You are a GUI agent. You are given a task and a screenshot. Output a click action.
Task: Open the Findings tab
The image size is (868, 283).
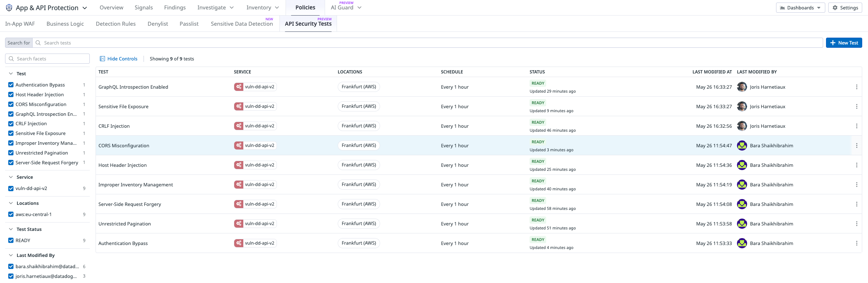click(175, 8)
